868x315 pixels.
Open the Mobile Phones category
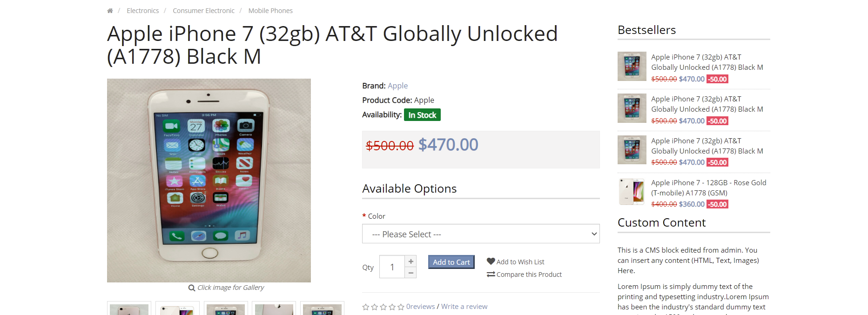point(270,10)
